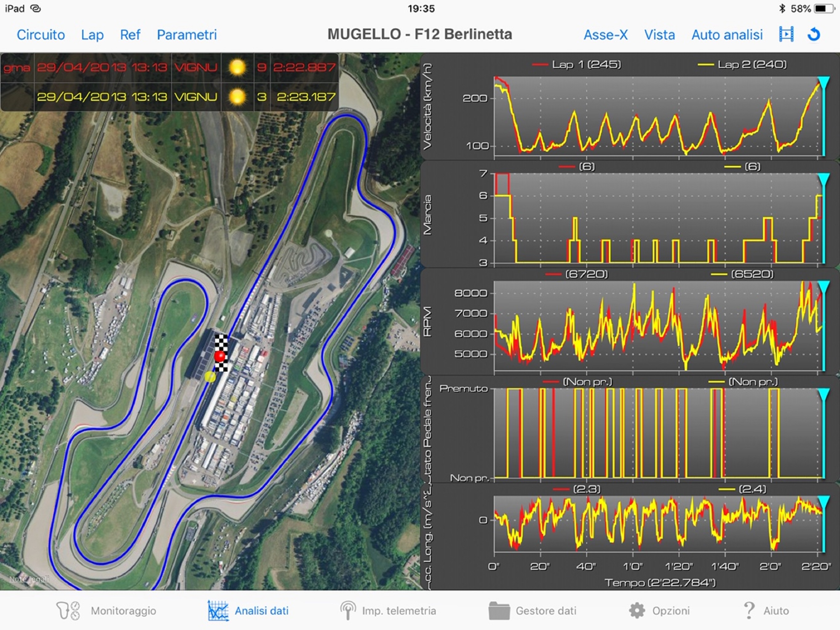Image resolution: width=840 pixels, height=630 pixels.
Task: Open the Asse-X options
Action: point(606,34)
